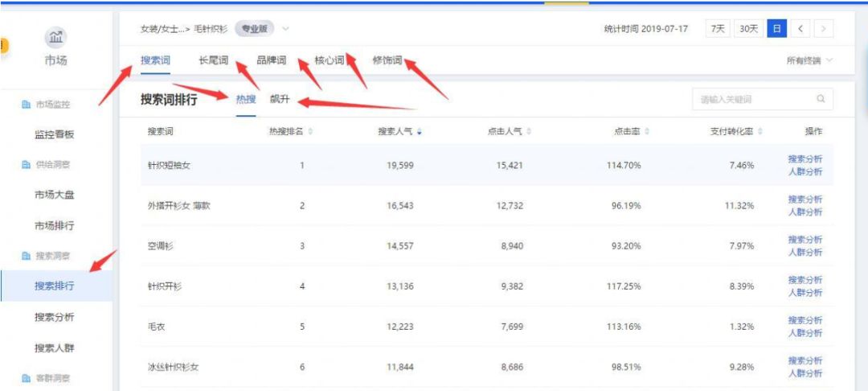Switch to the 长尾词 tab
This screenshot has width=868, height=391.
click(x=213, y=60)
